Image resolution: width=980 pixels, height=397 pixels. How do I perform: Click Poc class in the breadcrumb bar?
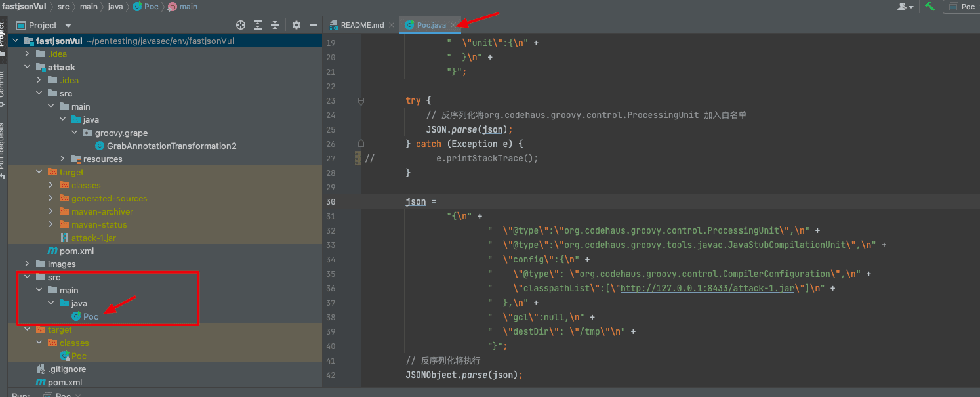coord(146,7)
